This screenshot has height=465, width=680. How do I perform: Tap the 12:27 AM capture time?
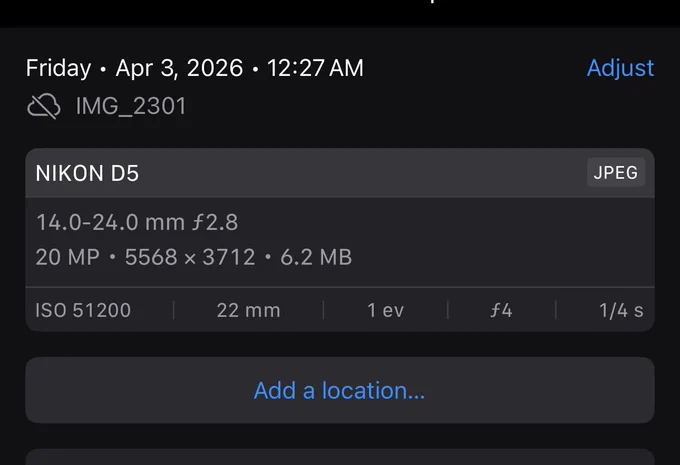click(x=315, y=68)
